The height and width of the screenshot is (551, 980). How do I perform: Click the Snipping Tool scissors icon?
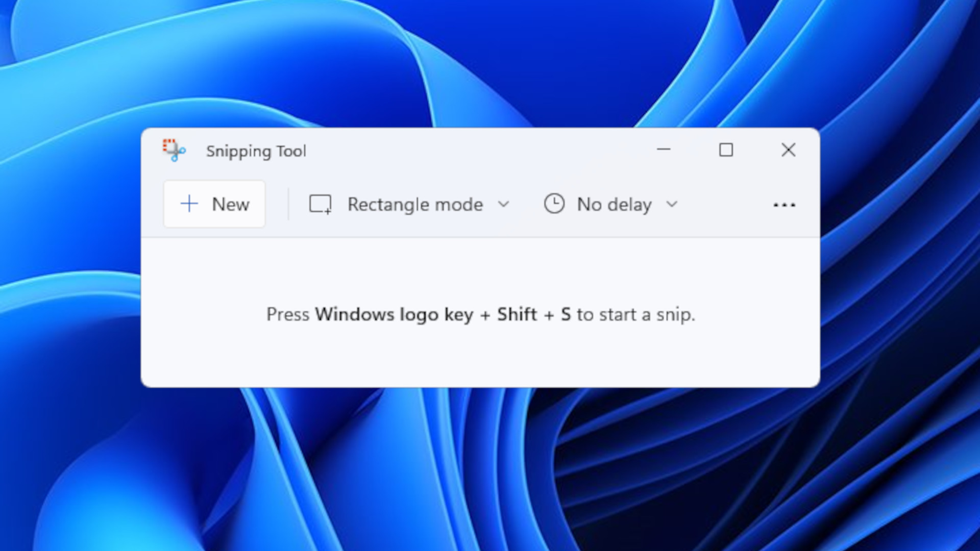(x=173, y=149)
